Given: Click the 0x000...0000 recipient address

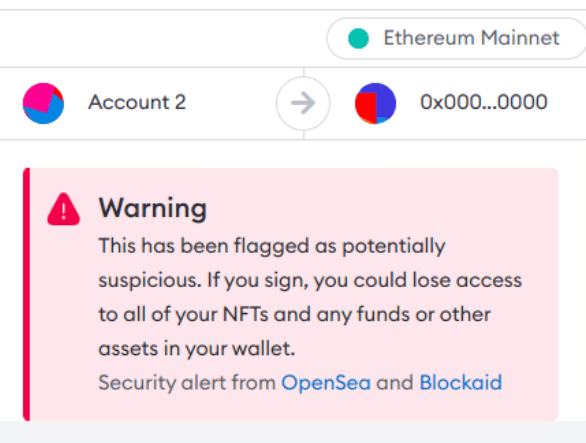Looking at the screenshot, I should [484, 102].
